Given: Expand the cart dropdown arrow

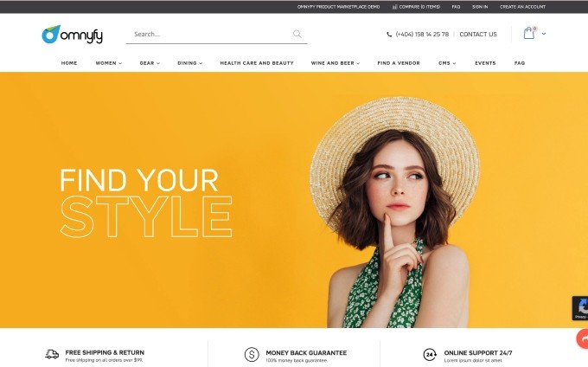Looking at the screenshot, I should coord(544,34).
